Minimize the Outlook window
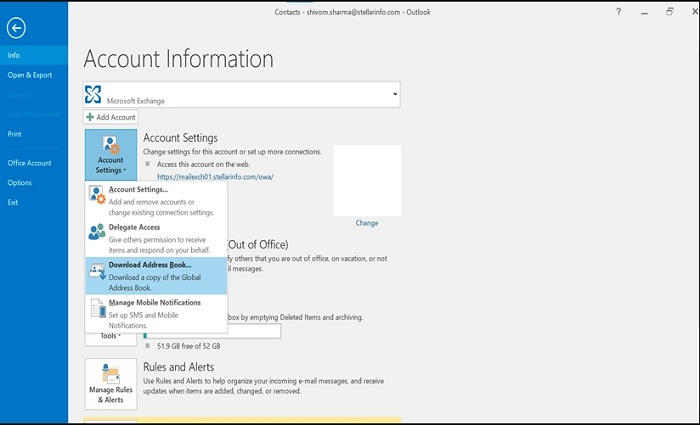Image resolution: width=700 pixels, height=425 pixels. 644,12
